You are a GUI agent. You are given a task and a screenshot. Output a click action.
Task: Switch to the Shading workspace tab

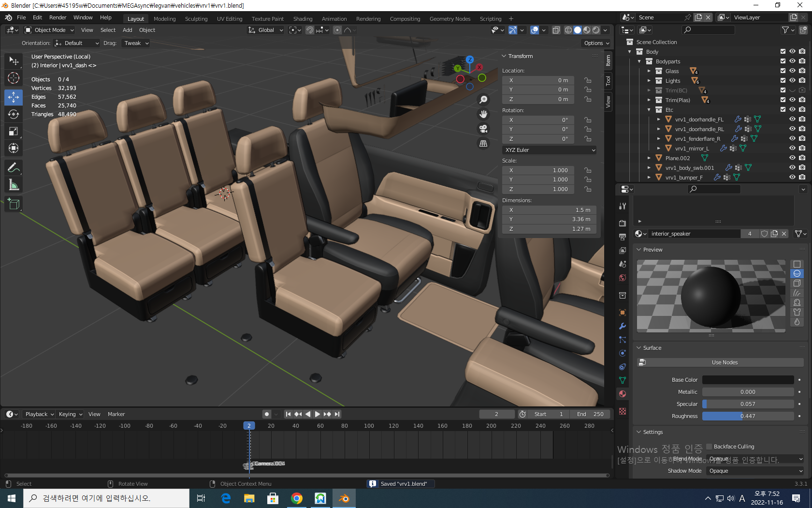[303, 19]
